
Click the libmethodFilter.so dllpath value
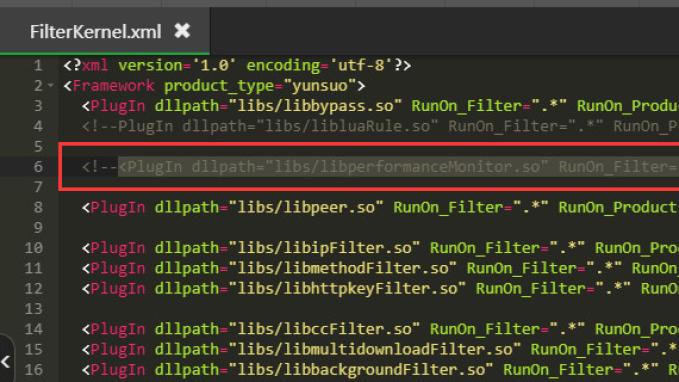point(343,269)
